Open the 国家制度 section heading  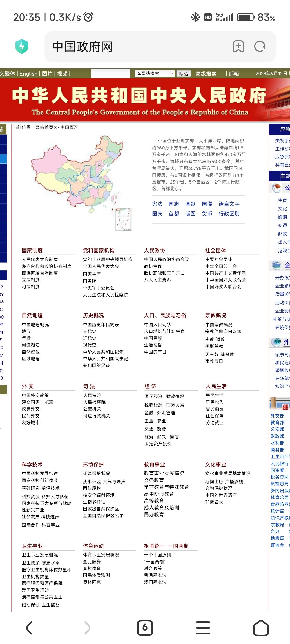(32, 251)
